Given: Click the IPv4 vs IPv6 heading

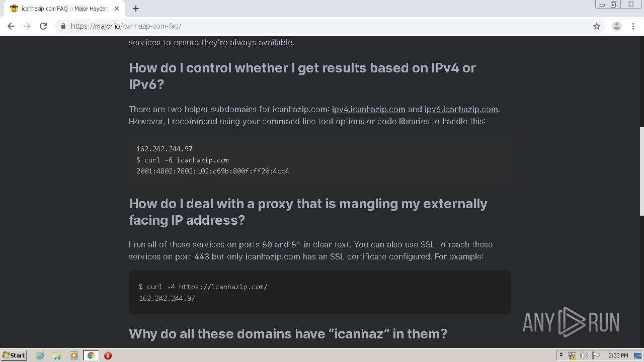Looking at the screenshot, I should tap(302, 76).
